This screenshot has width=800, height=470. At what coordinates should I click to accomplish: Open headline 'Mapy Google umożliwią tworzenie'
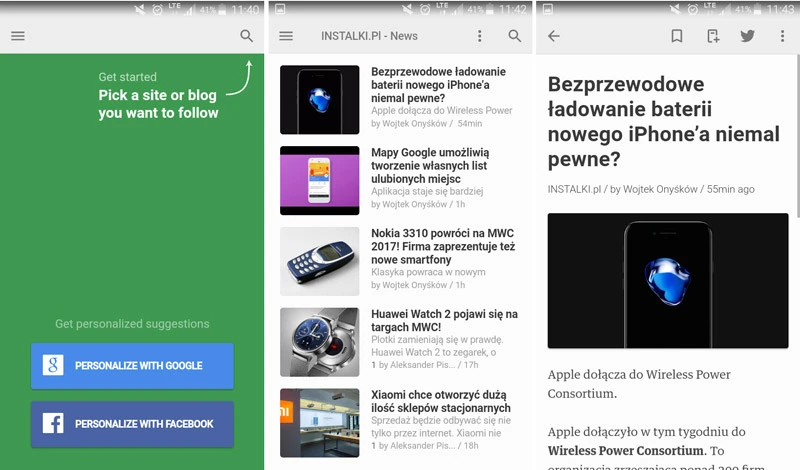tap(430, 165)
